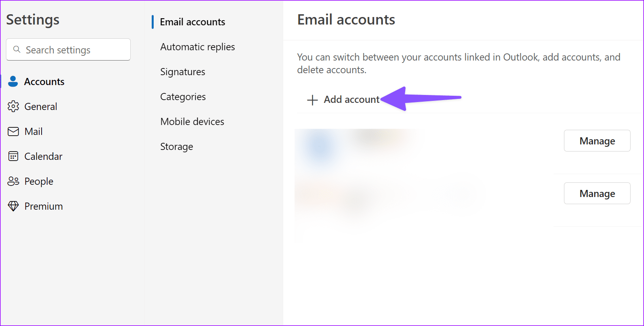Image resolution: width=644 pixels, height=326 pixels.
Task: Click the plus icon next to Add account
Action: 312,100
